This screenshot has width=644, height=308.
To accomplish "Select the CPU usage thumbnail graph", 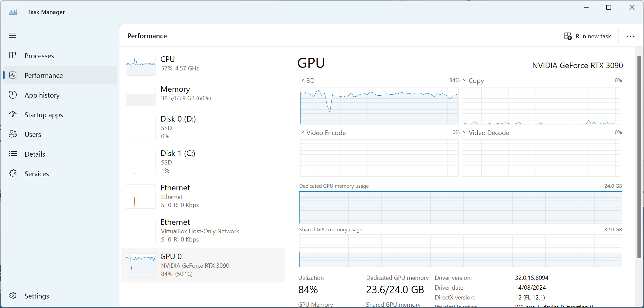I will tap(141, 66).
